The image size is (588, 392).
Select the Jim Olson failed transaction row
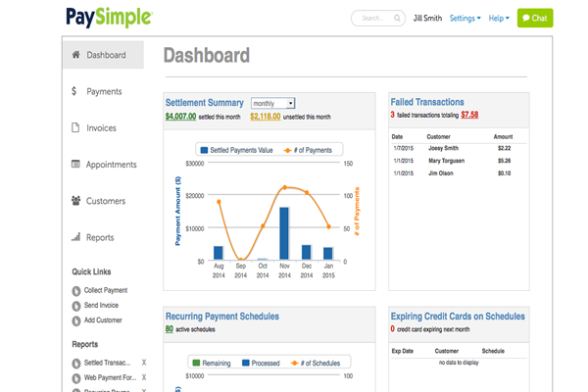coord(459,173)
